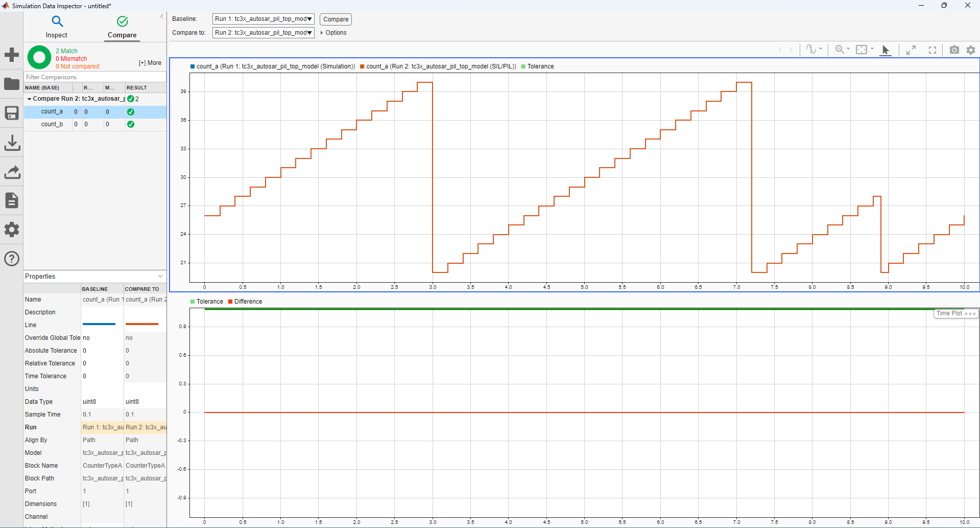The image size is (980, 528).
Task: Toggle the Tolerance legend entry
Action: (x=538, y=66)
